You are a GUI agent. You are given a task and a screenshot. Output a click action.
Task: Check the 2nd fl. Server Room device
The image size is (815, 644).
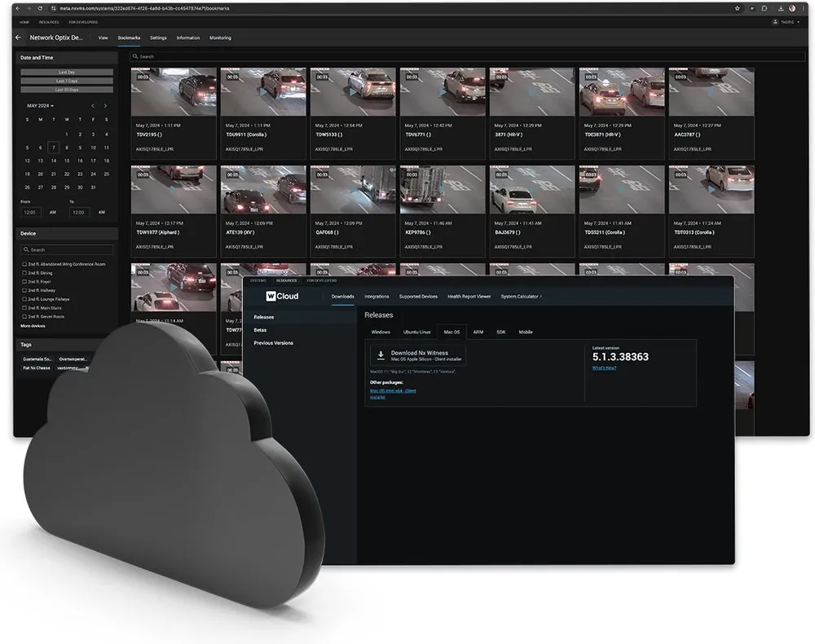click(x=24, y=316)
